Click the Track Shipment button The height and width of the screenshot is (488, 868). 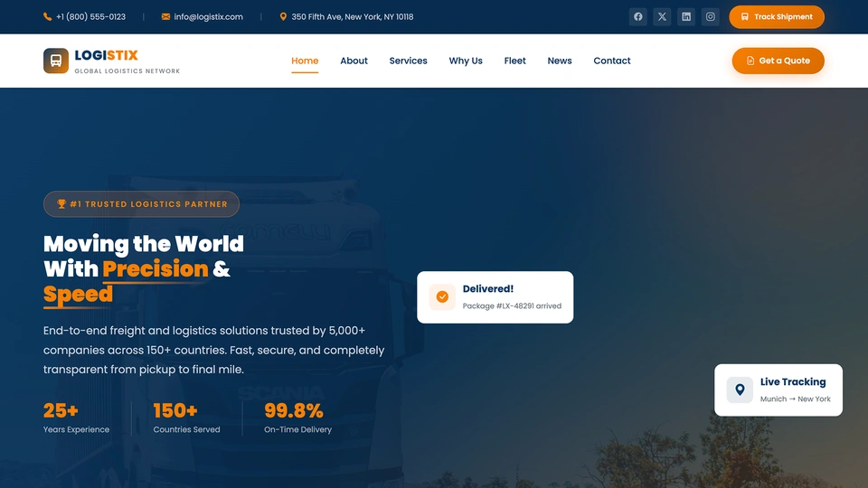776,16
